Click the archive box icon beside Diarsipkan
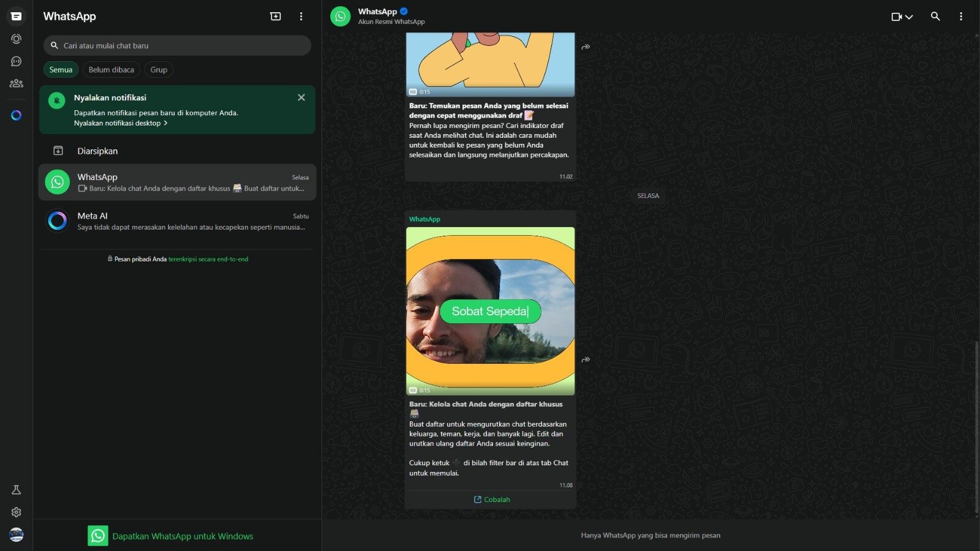 point(58,151)
